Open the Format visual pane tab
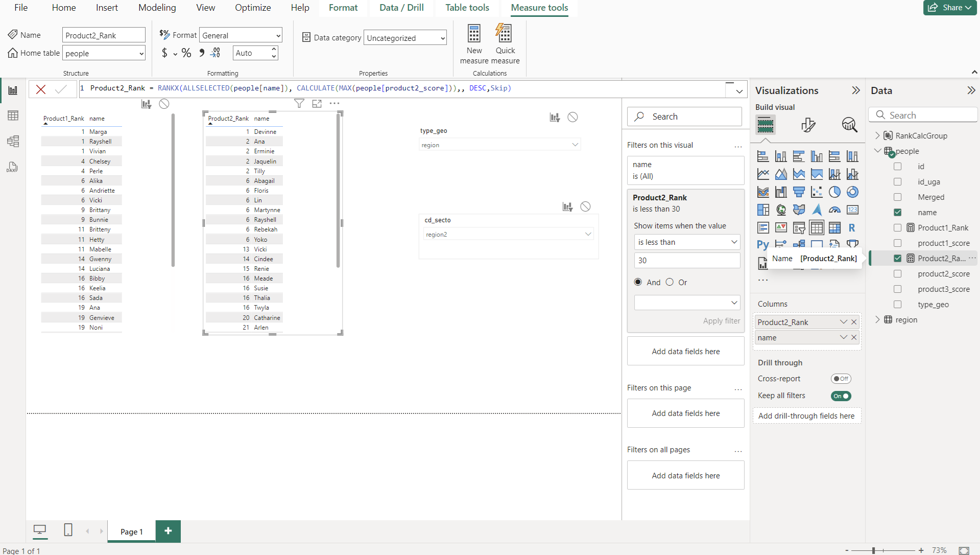Image resolution: width=980 pixels, height=555 pixels. (x=808, y=125)
